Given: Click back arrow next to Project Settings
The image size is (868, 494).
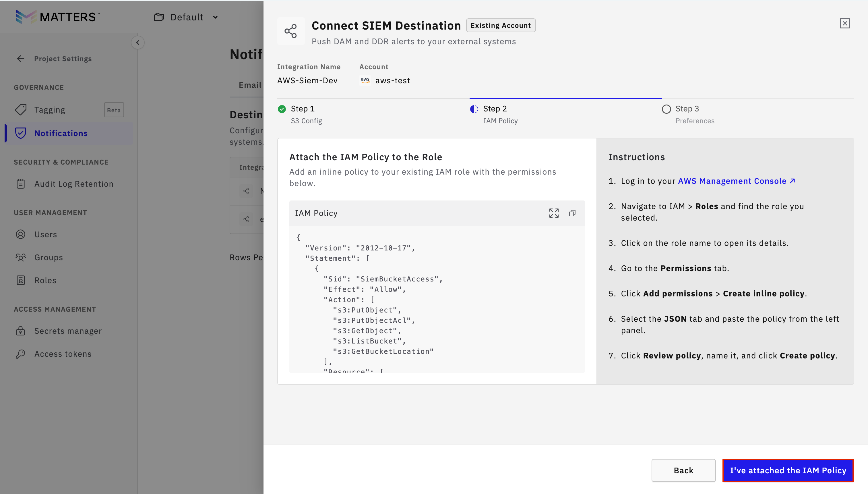Looking at the screenshot, I should tap(21, 59).
